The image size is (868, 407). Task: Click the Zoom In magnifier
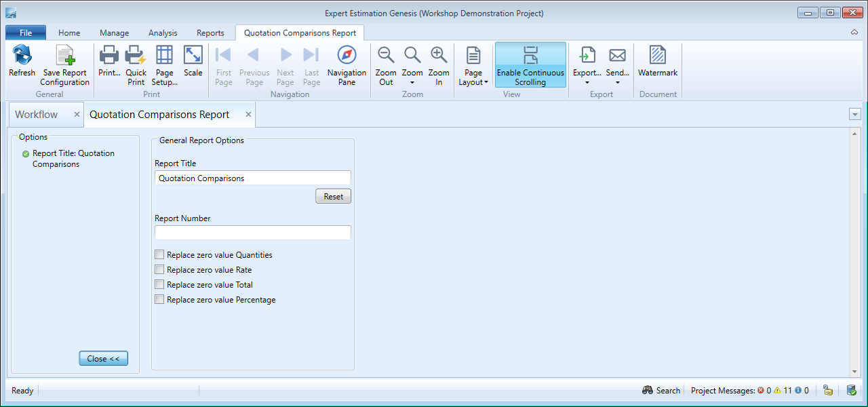point(439,56)
